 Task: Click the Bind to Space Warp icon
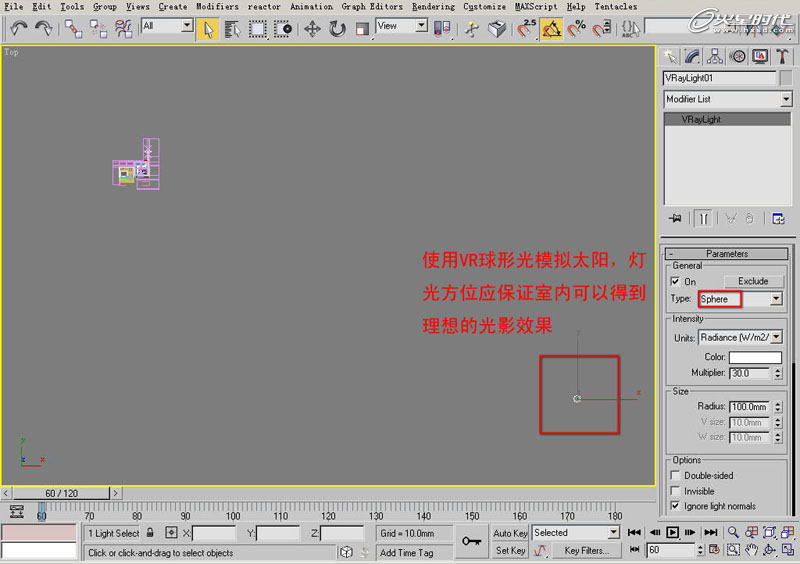pyautogui.click(x=123, y=29)
